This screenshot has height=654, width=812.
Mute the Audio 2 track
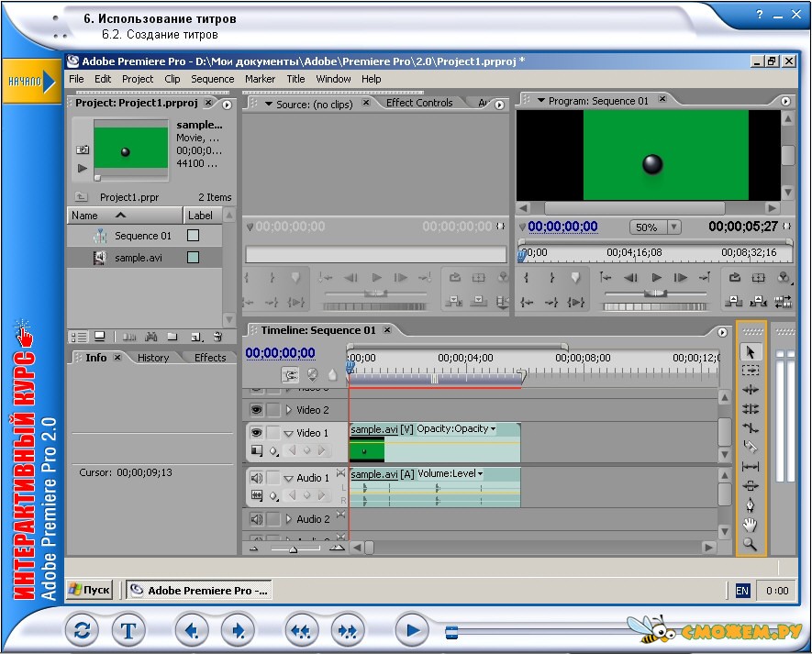click(x=256, y=519)
